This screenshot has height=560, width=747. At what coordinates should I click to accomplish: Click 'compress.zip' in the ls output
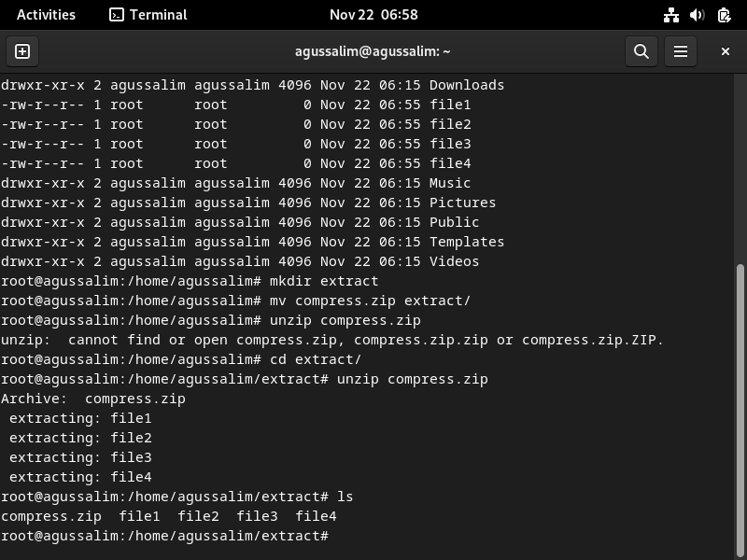click(51, 516)
